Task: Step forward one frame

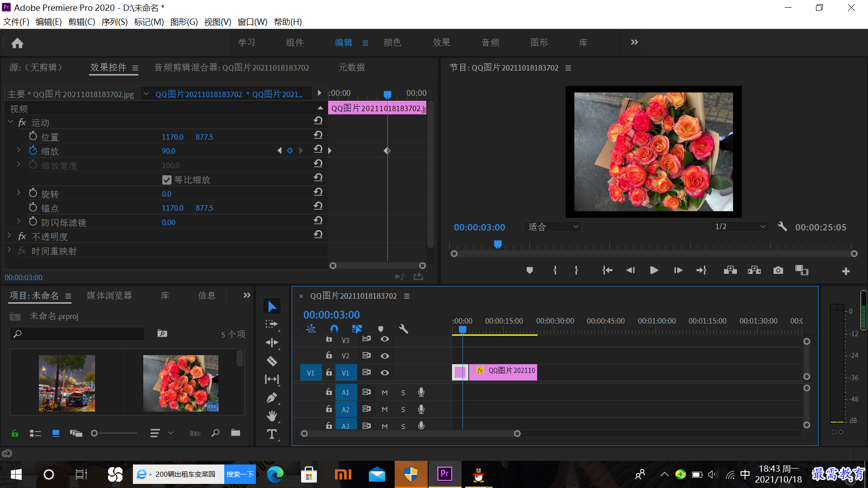Action: tap(678, 270)
